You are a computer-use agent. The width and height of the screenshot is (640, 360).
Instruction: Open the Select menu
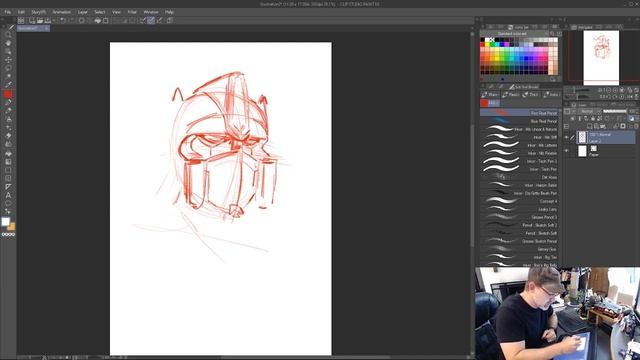tap(100, 12)
